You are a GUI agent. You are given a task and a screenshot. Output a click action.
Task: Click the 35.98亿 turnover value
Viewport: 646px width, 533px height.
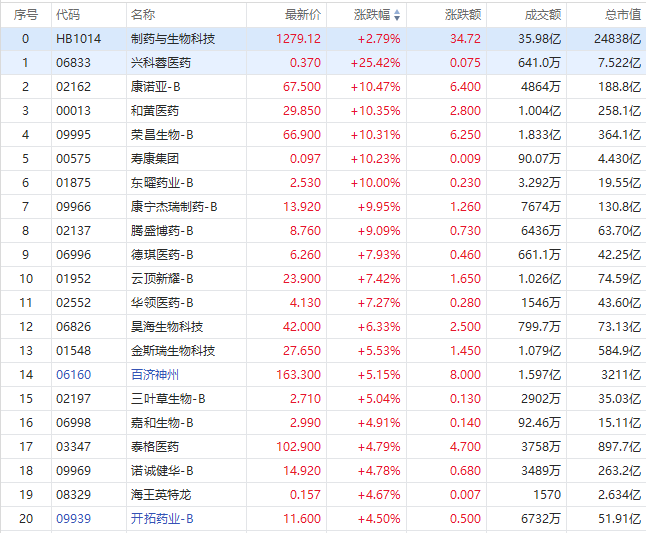click(539, 39)
